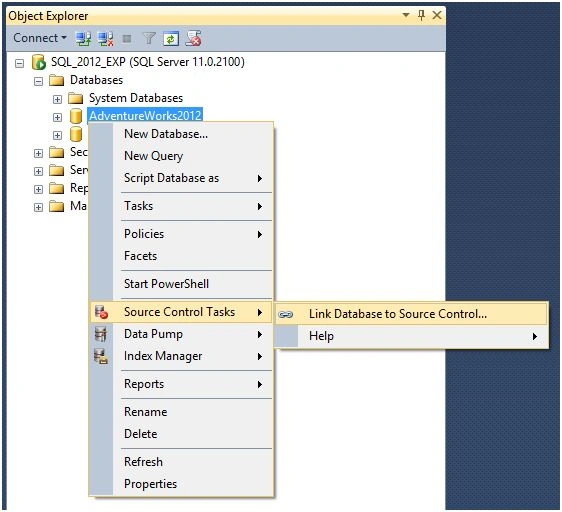Open the Connect dropdown in Object Explorer
The width and height of the screenshot is (562, 512).
(40, 38)
